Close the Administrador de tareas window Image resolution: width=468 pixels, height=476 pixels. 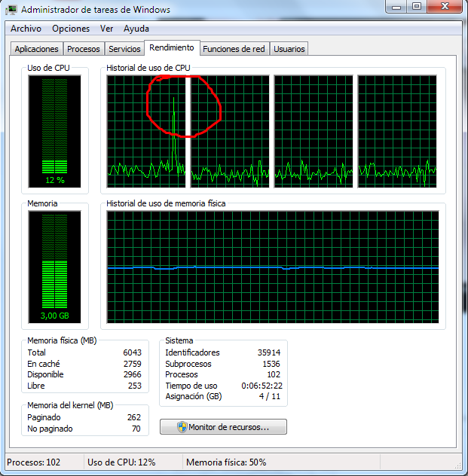[x=445, y=6]
